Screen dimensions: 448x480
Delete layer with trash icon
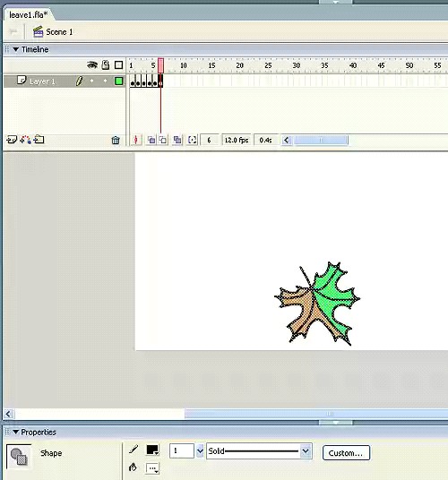coord(116,141)
